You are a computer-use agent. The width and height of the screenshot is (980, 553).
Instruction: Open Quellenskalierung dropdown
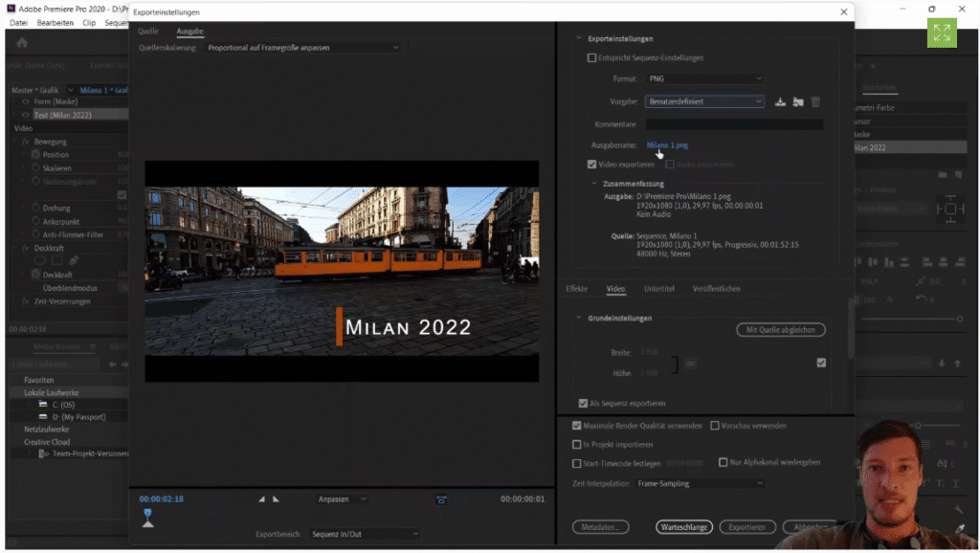303,48
